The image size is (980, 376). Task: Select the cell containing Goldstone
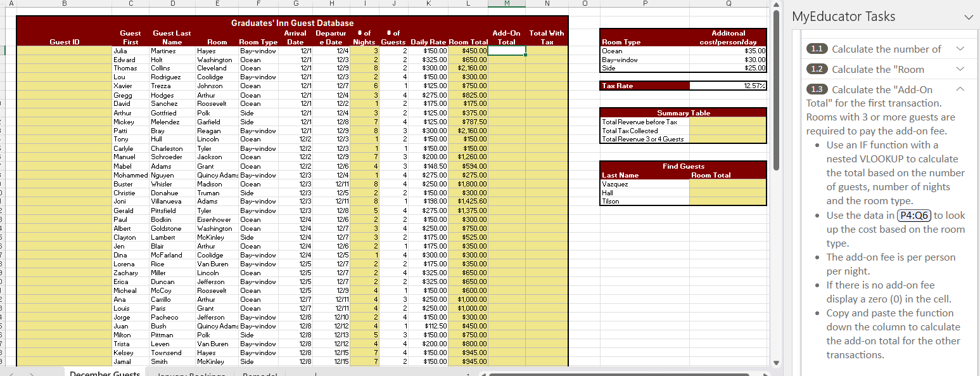click(x=172, y=228)
